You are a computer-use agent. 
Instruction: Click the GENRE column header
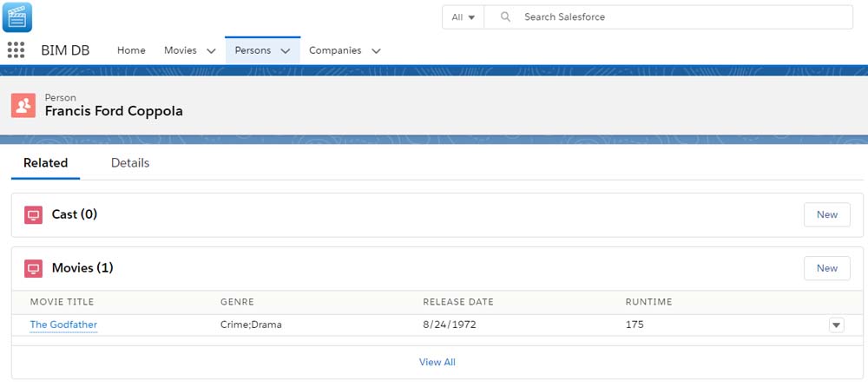tap(237, 302)
